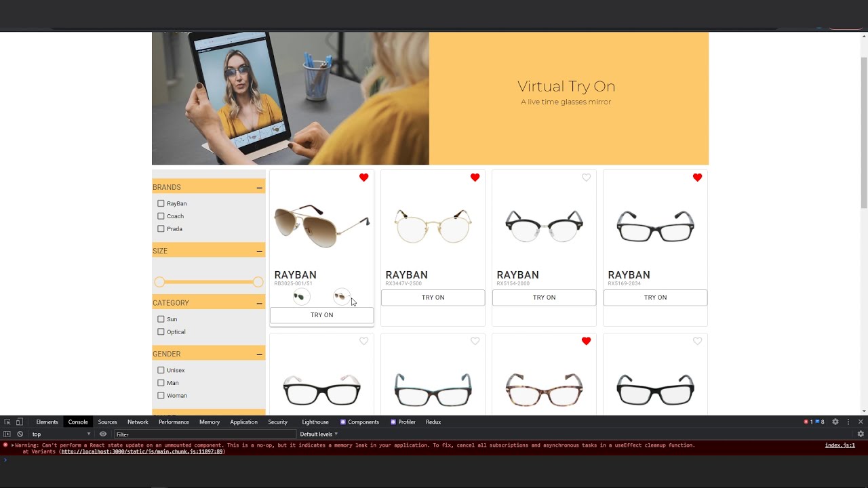This screenshot has height=488, width=868.
Task: Click the Virtual Try On banner photo
Action: click(x=290, y=98)
